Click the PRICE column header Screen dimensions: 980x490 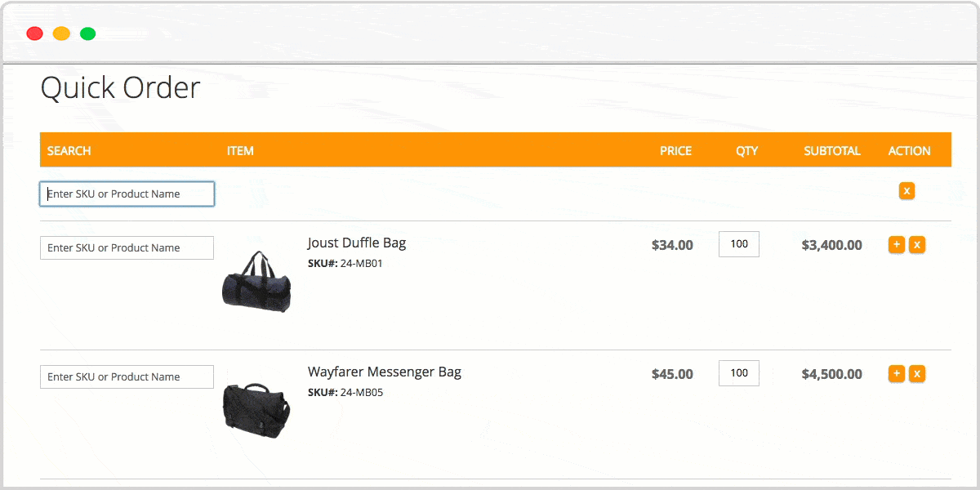675,151
